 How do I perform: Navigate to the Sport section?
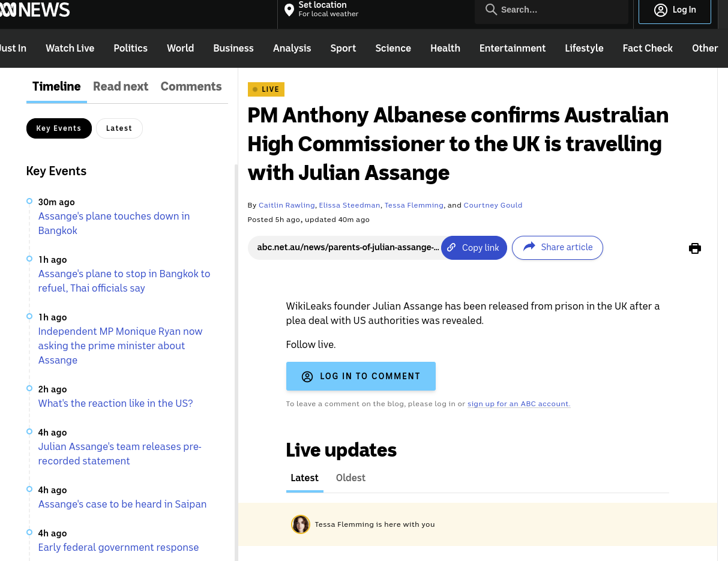point(343,48)
